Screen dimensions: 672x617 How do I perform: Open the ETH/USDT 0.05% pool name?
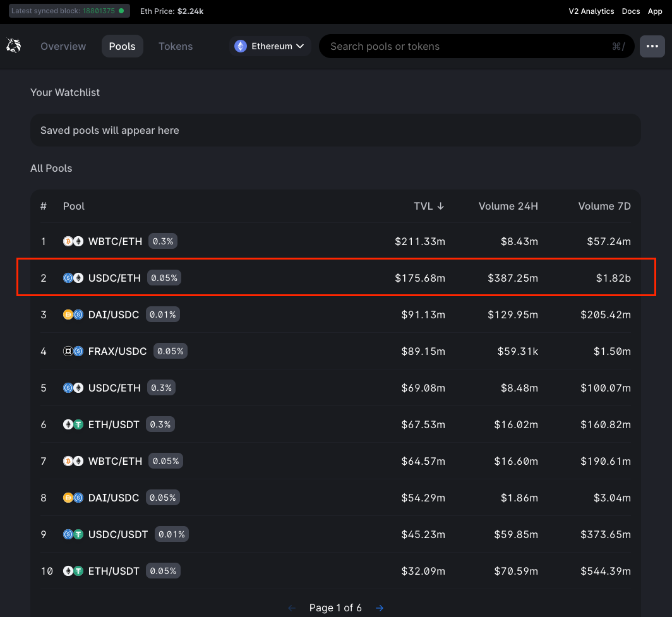coord(114,571)
